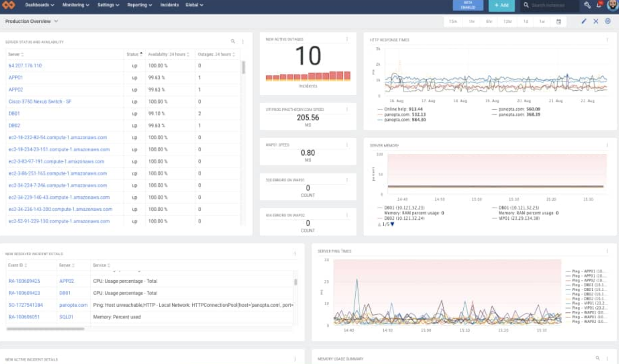The width and height of the screenshot is (619, 364).
Task: Toggle panopta.com 560.09 series in legend
Action: pos(516,109)
